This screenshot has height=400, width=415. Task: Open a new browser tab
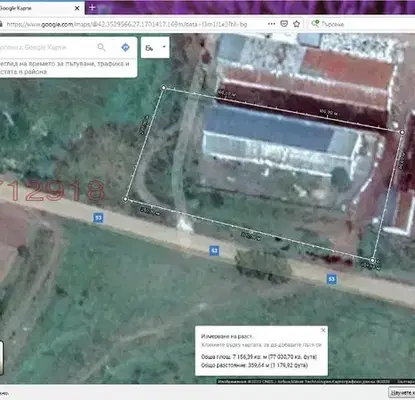(92, 8)
